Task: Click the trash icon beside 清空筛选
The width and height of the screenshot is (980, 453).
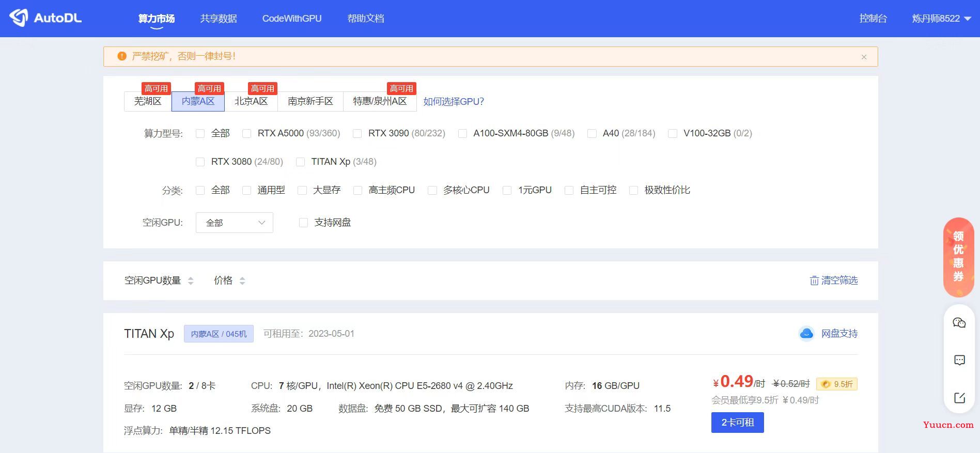Action: (x=814, y=280)
